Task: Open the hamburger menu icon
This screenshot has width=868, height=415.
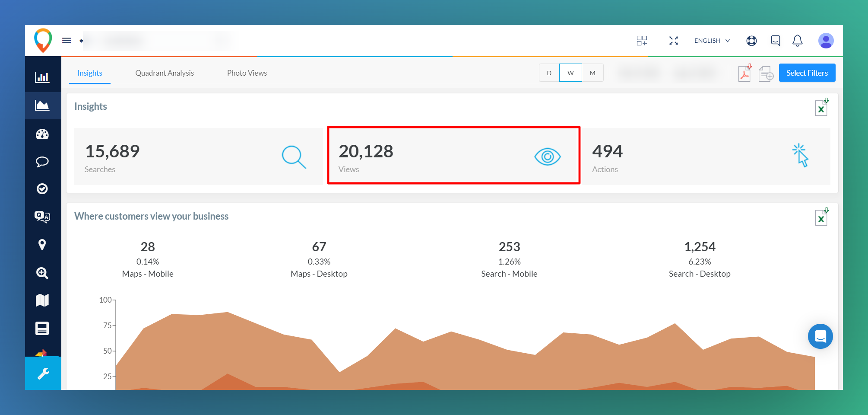Action: (67, 41)
